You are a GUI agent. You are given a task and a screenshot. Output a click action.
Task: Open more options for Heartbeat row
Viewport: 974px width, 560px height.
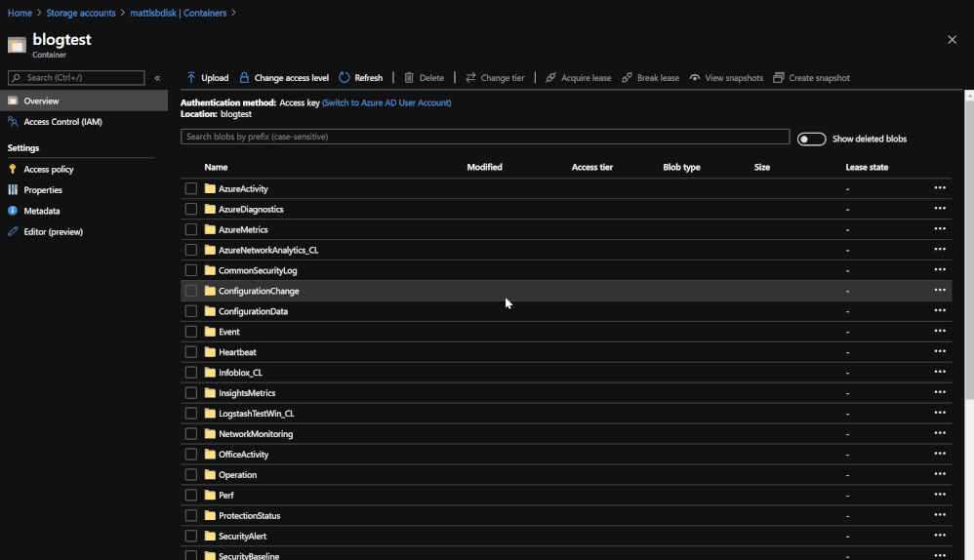940,351
